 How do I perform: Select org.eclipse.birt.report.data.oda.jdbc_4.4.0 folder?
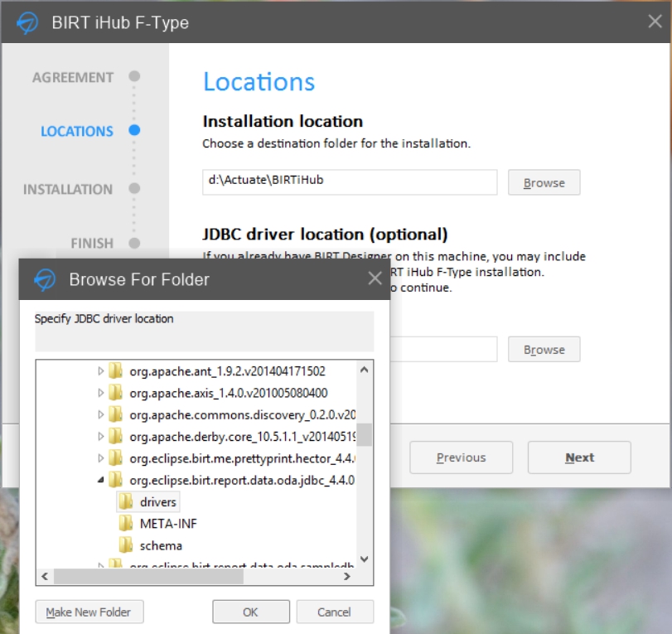[242, 481]
